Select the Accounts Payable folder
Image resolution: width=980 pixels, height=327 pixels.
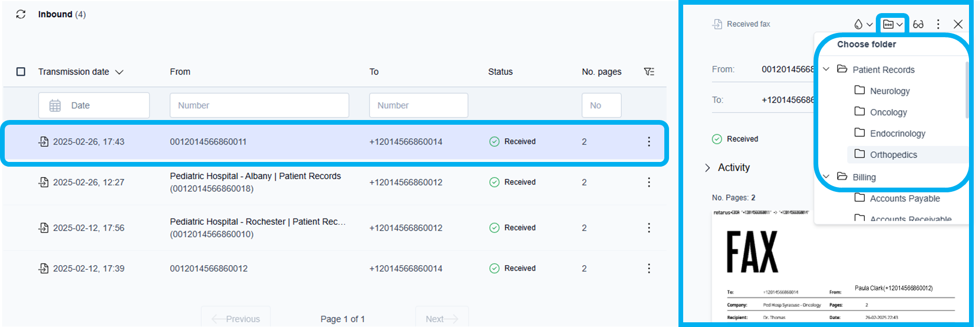pos(904,199)
